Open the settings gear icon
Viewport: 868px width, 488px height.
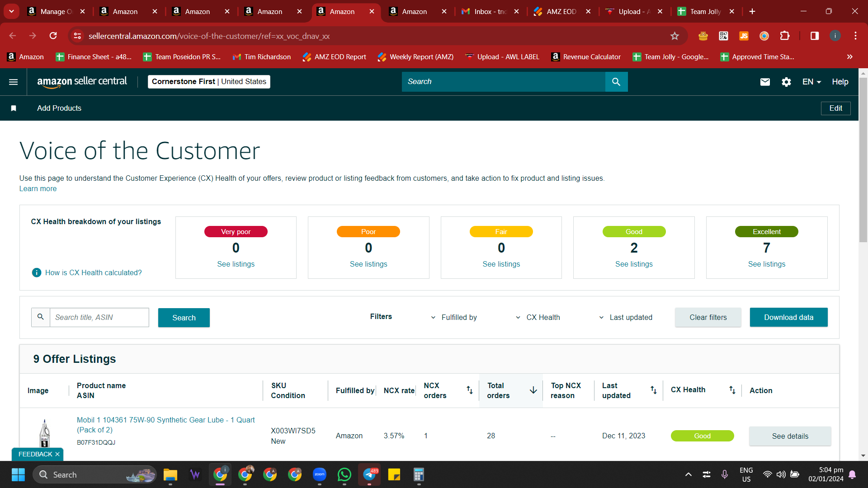786,82
